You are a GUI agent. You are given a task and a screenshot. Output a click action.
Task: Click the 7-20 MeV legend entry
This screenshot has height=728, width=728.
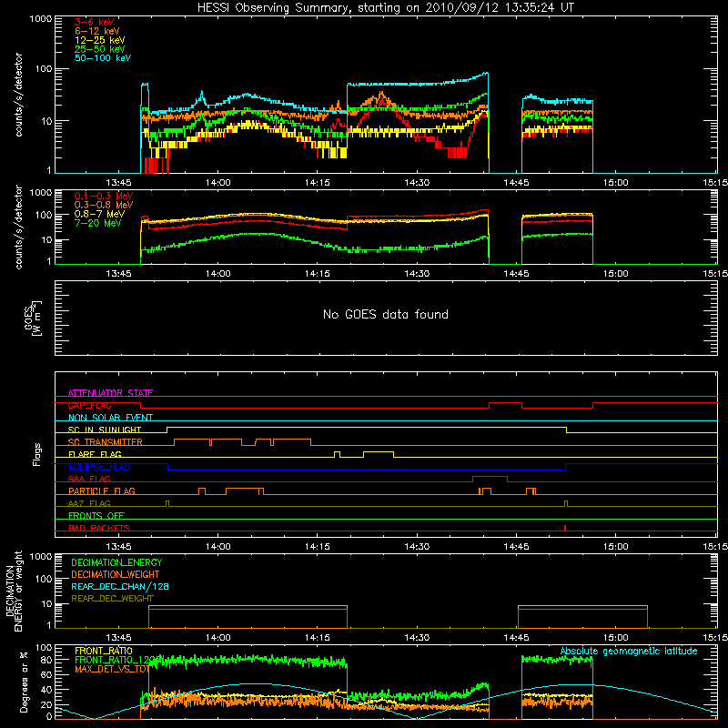tap(98, 223)
